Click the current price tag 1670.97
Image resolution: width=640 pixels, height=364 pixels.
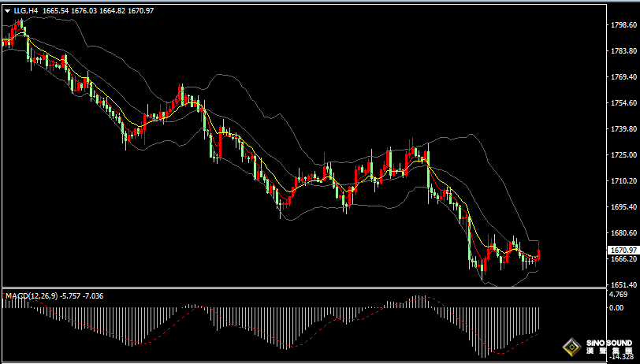click(x=622, y=250)
